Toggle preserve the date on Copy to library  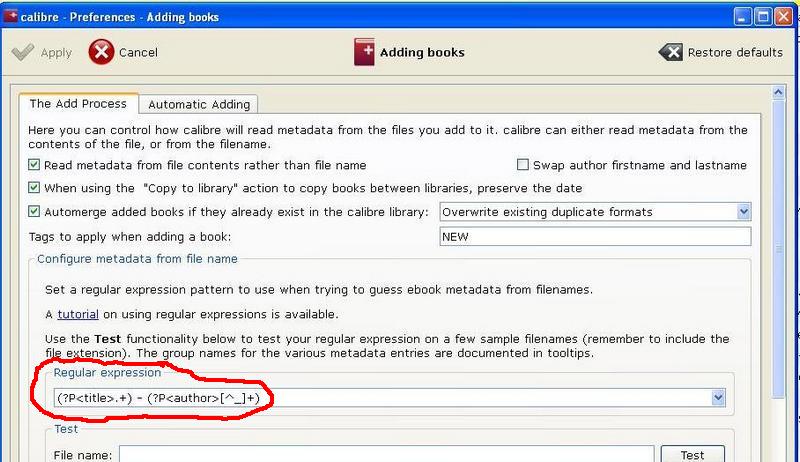point(34,188)
